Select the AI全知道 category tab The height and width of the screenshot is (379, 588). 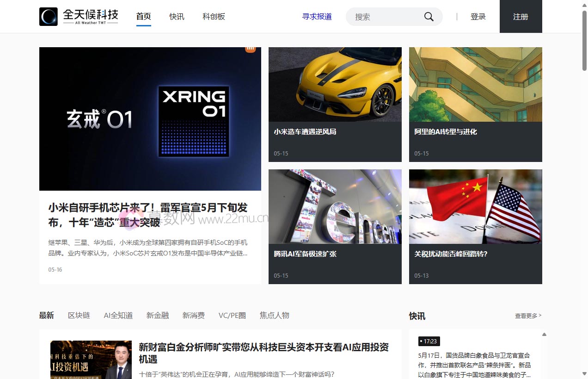118,316
